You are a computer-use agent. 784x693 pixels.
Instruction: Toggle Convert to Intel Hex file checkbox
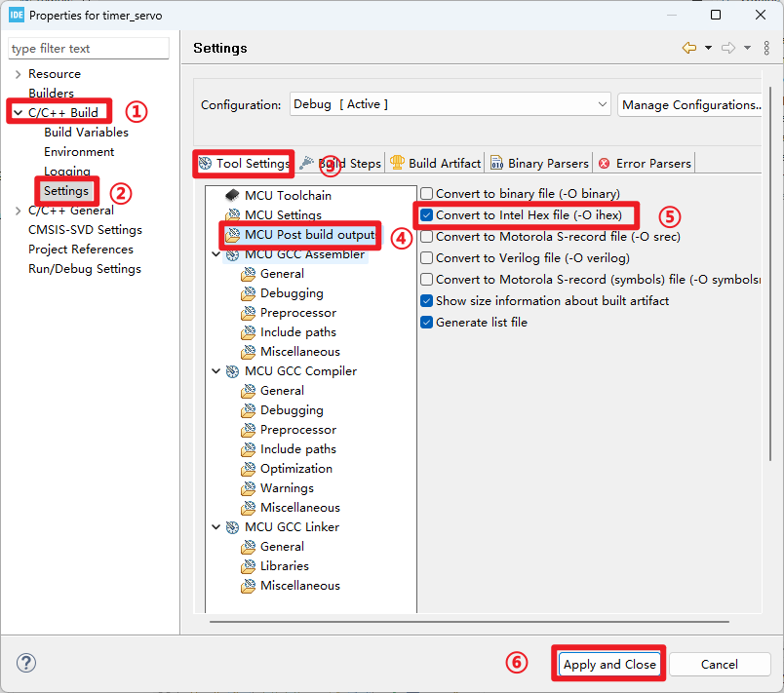click(426, 214)
